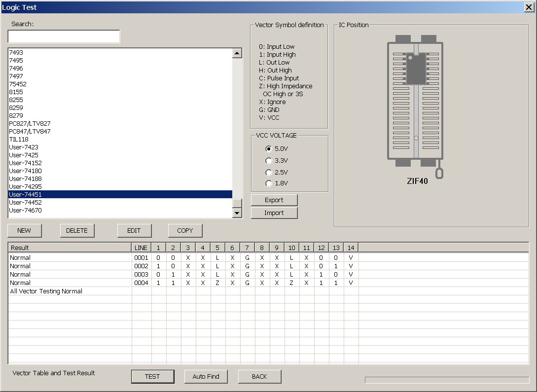Click the LINE column header
This screenshot has height=392, width=537.
click(x=141, y=248)
